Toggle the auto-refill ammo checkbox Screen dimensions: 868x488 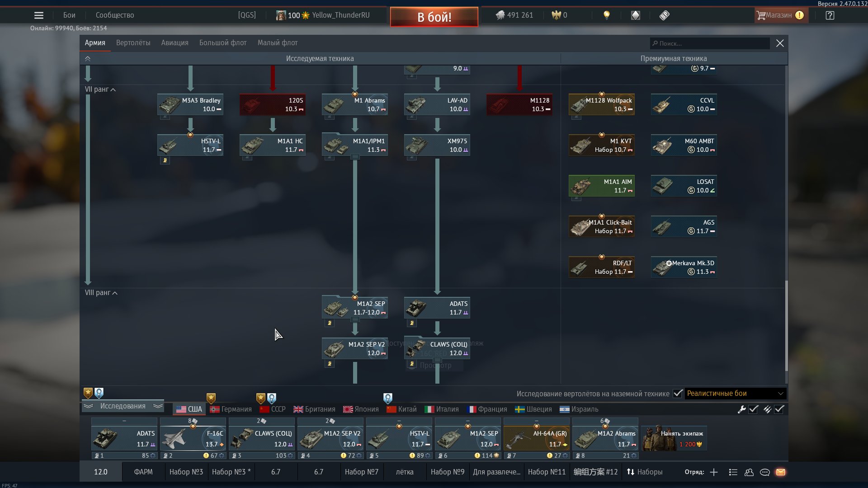click(x=779, y=409)
